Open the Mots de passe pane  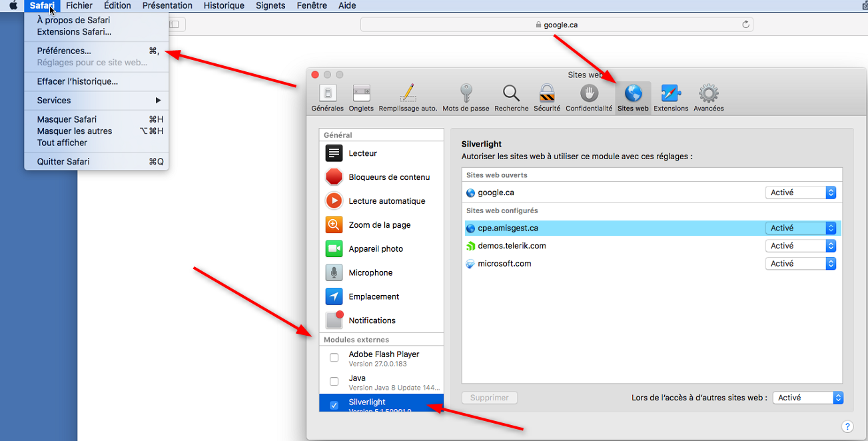coord(466,98)
